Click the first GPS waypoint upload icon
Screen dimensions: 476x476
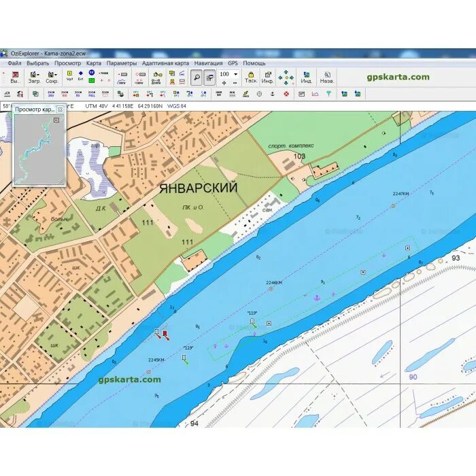click(x=136, y=94)
